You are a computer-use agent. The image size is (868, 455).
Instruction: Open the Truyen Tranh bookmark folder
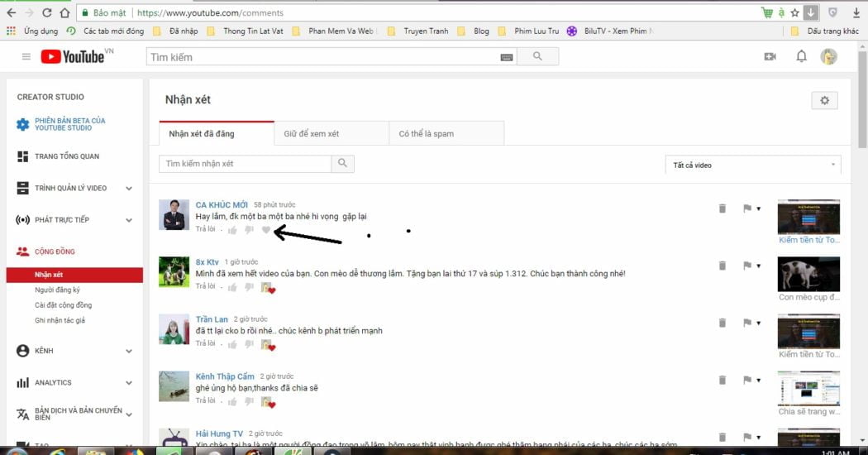point(418,31)
